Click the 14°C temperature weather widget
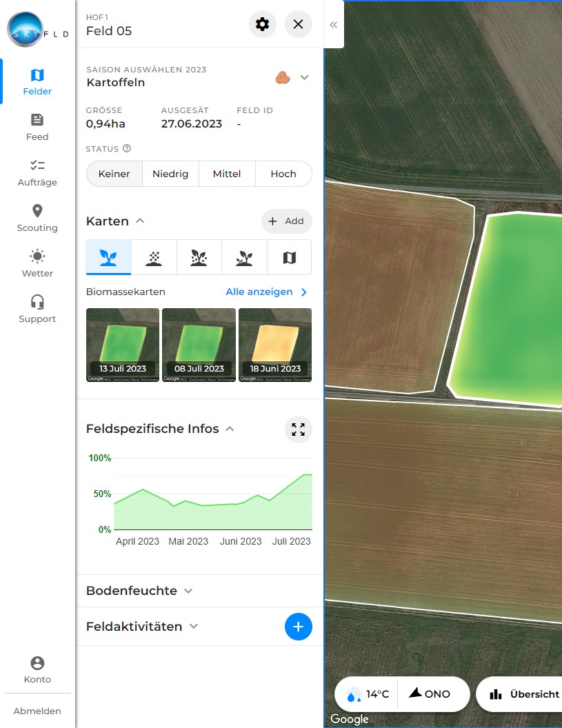This screenshot has width=562, height=728. click(x=367, y=694)
